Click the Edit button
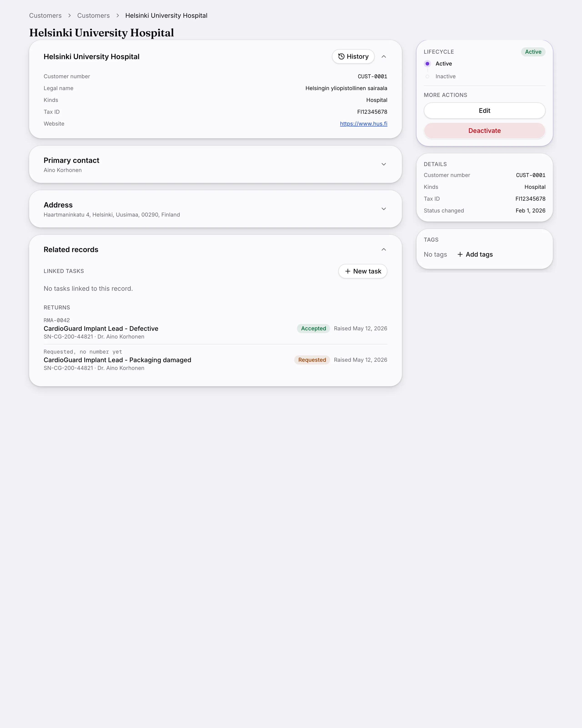This screenshot has height=728, width=582. pyautogui.click(x=484, y=110)
